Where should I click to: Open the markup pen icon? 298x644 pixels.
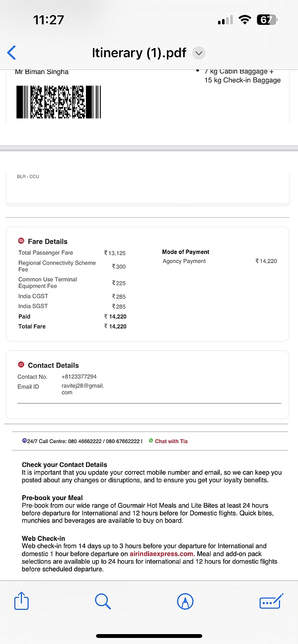point(185,601)
